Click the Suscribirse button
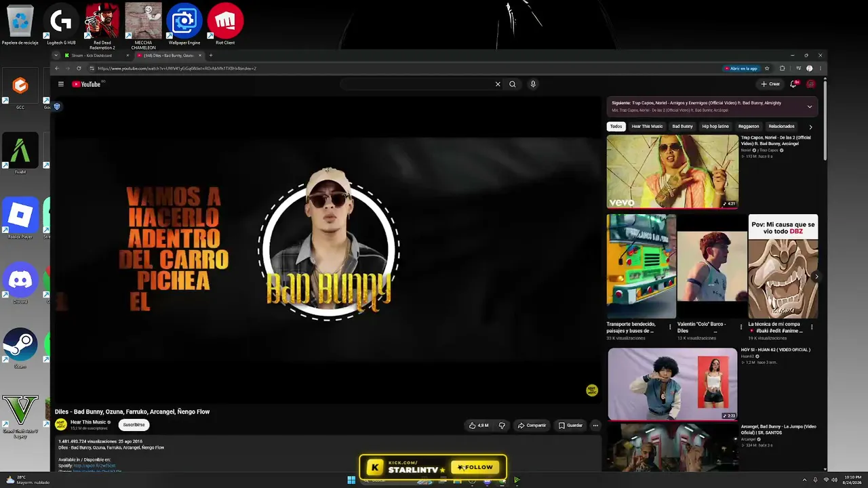The image size is (868, 488). (x=134, y=425)
